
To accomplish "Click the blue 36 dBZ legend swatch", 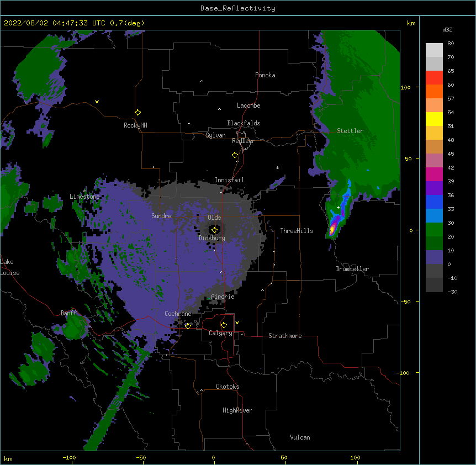I will click(434, 202).
